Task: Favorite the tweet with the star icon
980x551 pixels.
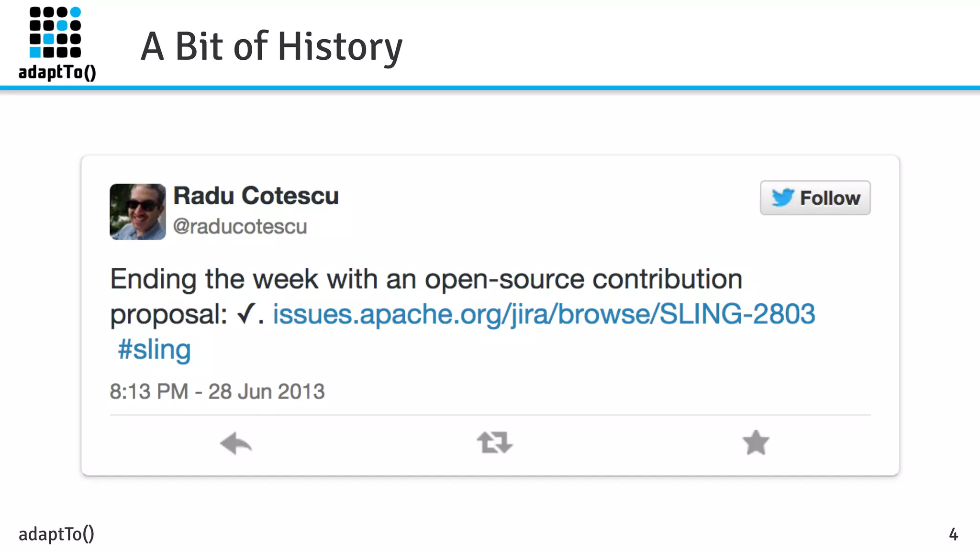Action: (756, 442)
